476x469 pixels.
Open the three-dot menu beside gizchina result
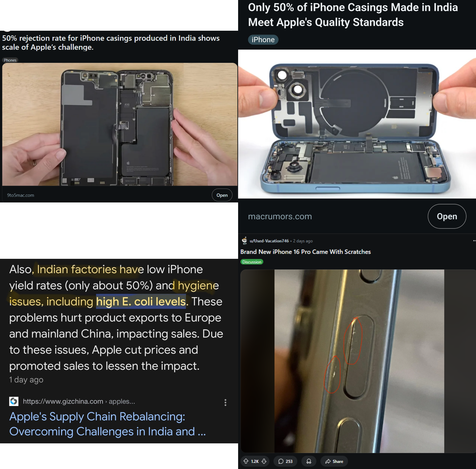click(225, 402)
